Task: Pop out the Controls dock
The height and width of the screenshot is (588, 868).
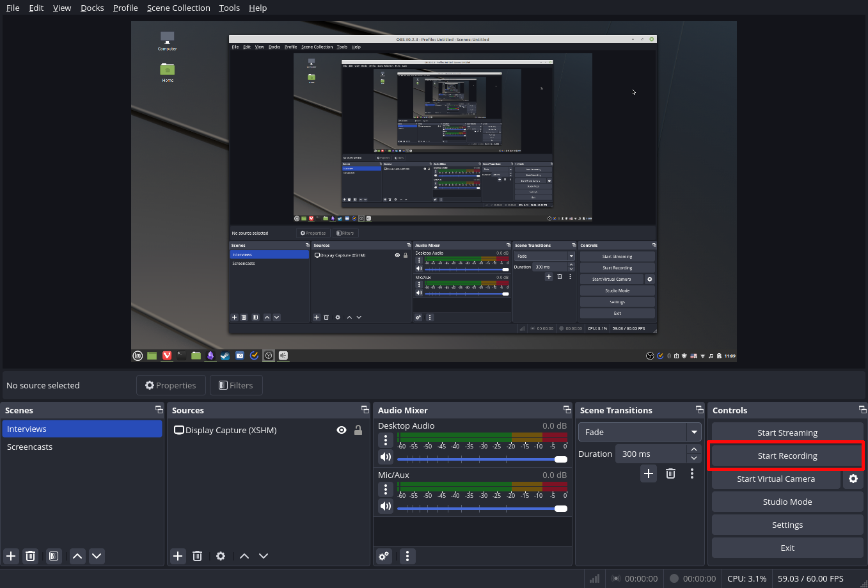Action: point(861,410)
